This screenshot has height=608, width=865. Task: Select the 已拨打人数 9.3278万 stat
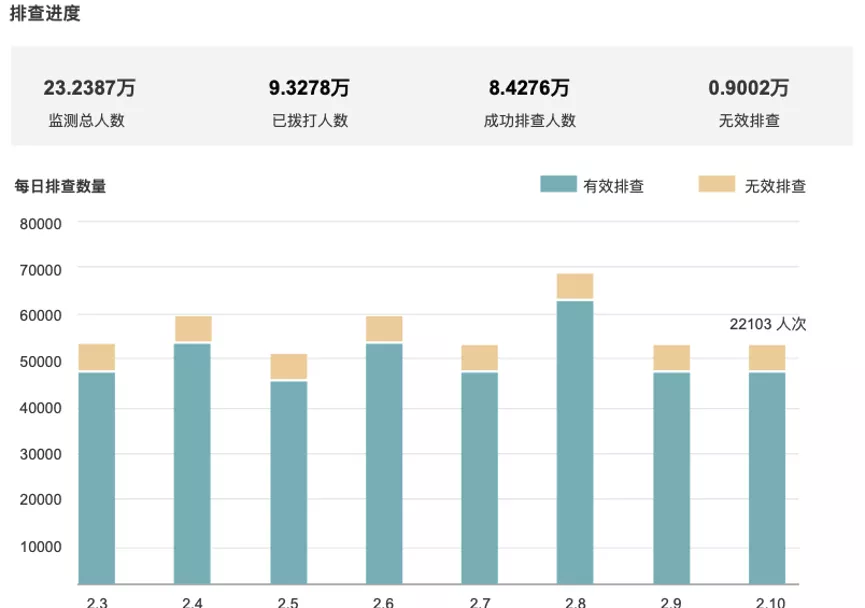coord(310,102)
